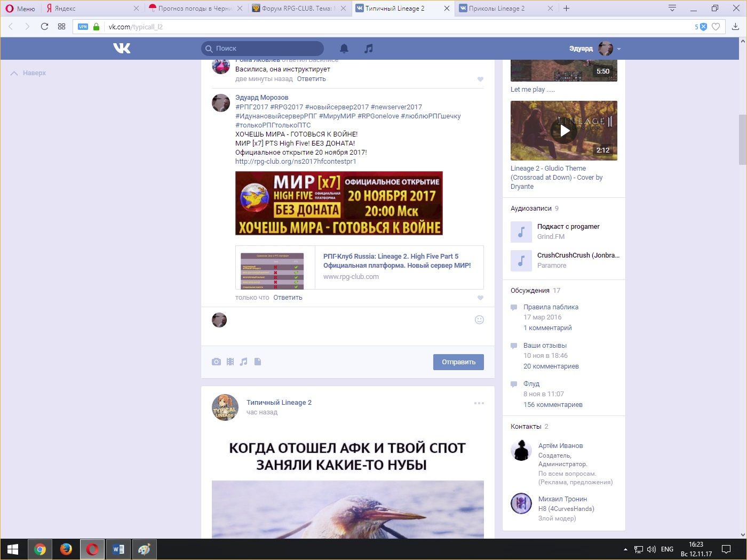The height and width of the screenshot is (560, 747).
Task: Play Lineage 2 Gludio Theme video
Action: point(564,131)
